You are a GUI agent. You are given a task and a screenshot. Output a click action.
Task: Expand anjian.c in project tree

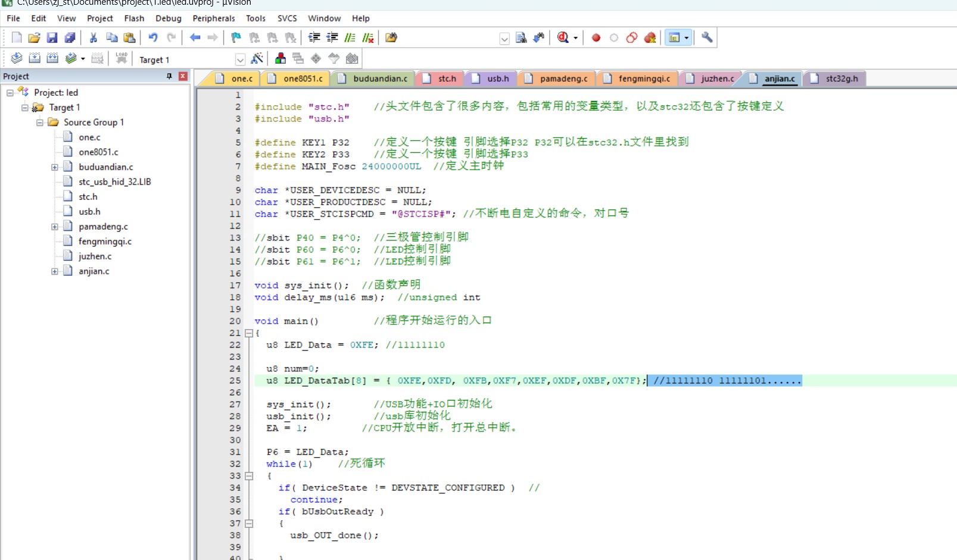(55, 271)
